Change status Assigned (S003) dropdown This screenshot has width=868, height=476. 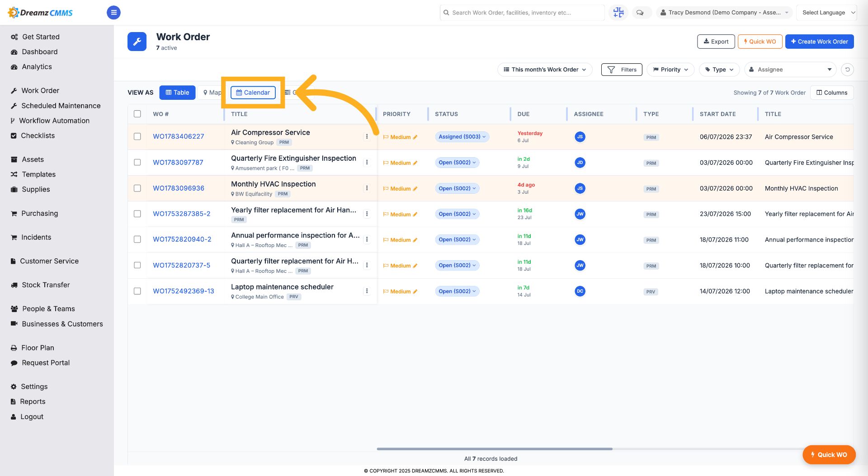tap(462, 137)
